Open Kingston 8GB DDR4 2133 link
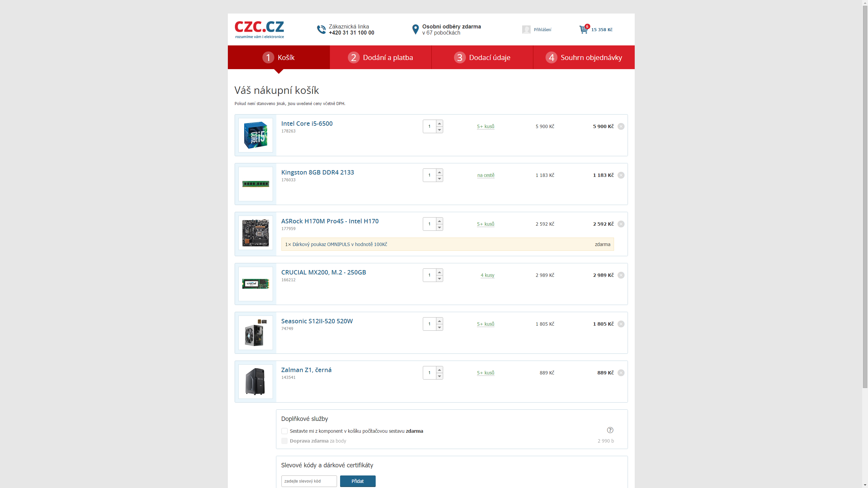This screenshot has height=488, width=868. coord(317,172)
